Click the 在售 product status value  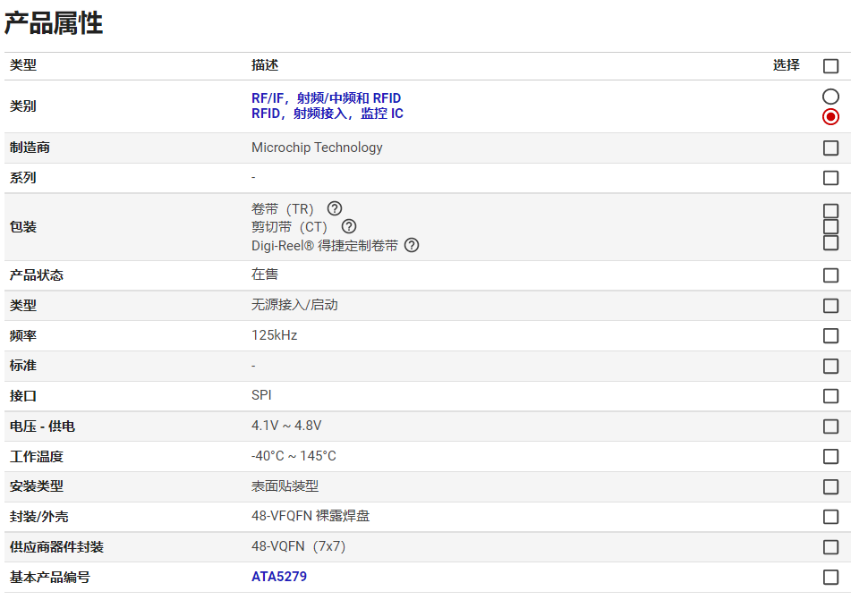tap(265, 274)
